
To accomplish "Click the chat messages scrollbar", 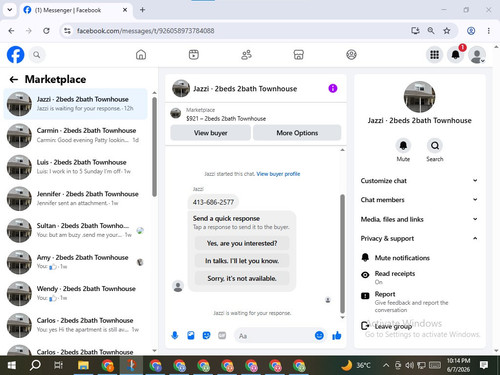I will coord(342,253).
